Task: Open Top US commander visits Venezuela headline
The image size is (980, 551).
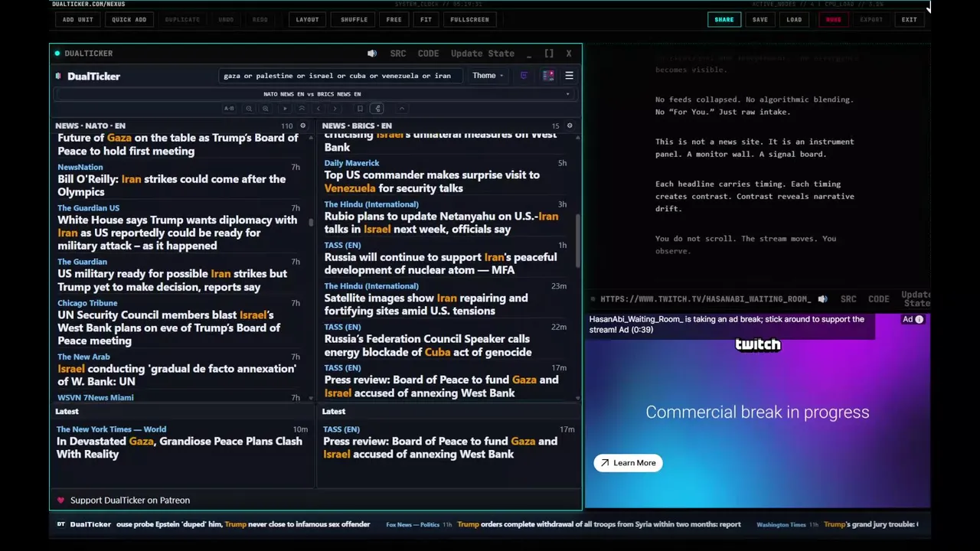Action: 432,181
